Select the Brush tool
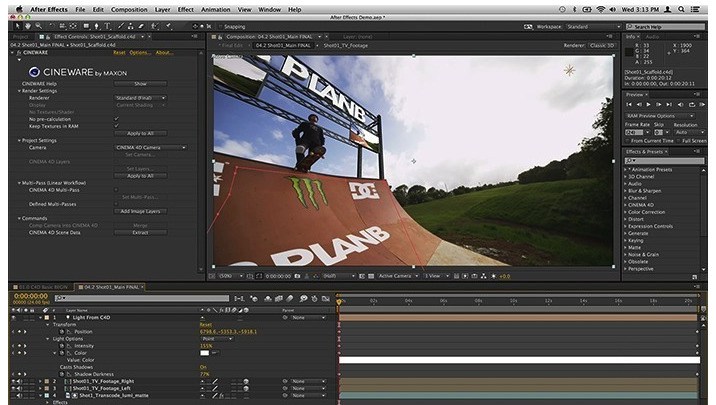 (121, 26)
